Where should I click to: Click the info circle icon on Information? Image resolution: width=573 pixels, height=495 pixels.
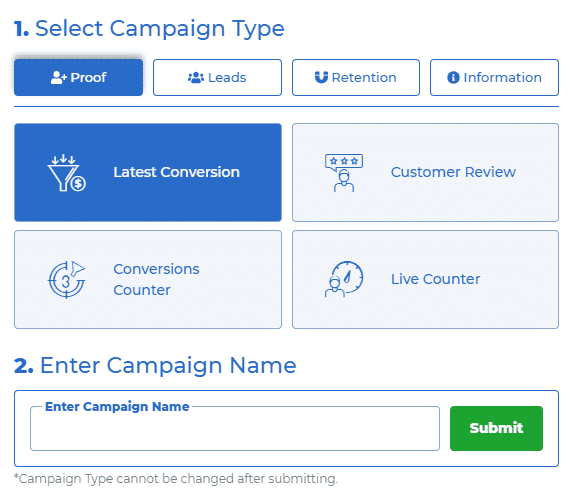tap(453, 77)
